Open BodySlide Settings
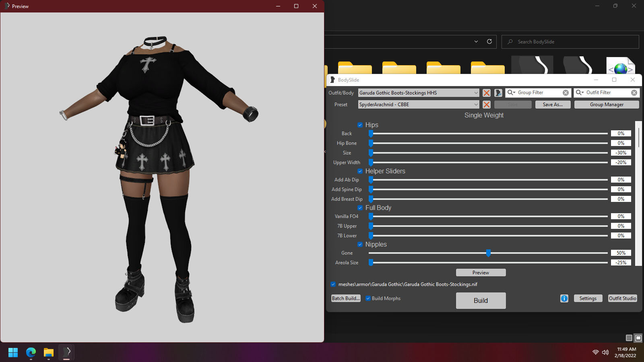The width and height of the screenshot is (644, 362). tap(588, 298)
